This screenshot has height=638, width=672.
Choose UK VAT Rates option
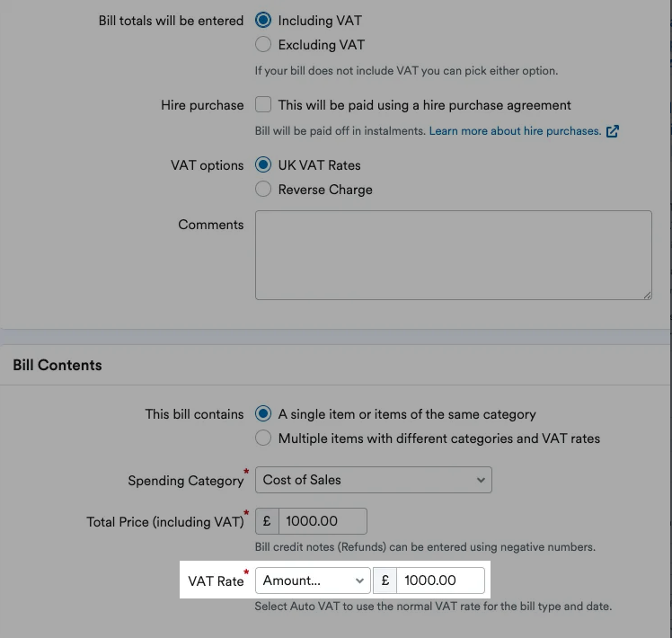pyautogui.click(x=263, y=165)
